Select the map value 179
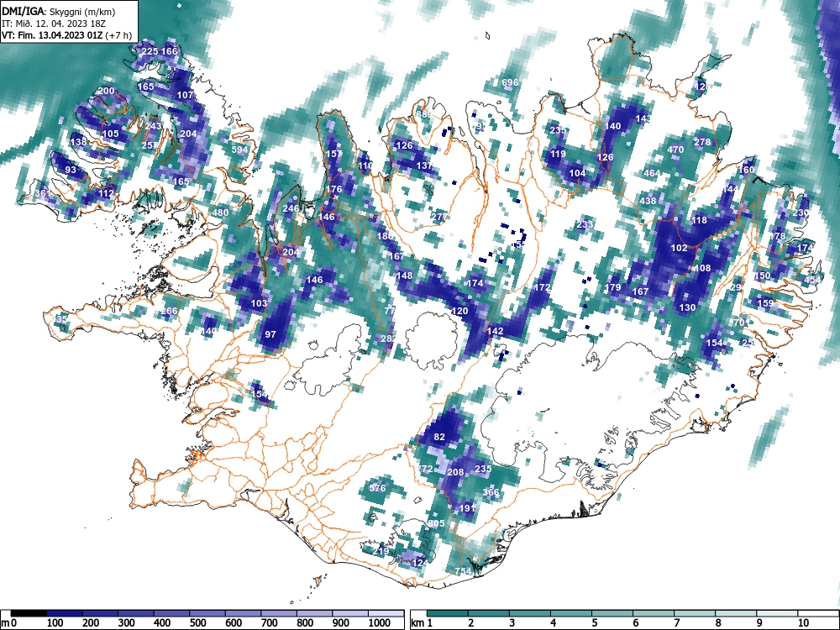The image size is (840, 630). coord(612,287)
